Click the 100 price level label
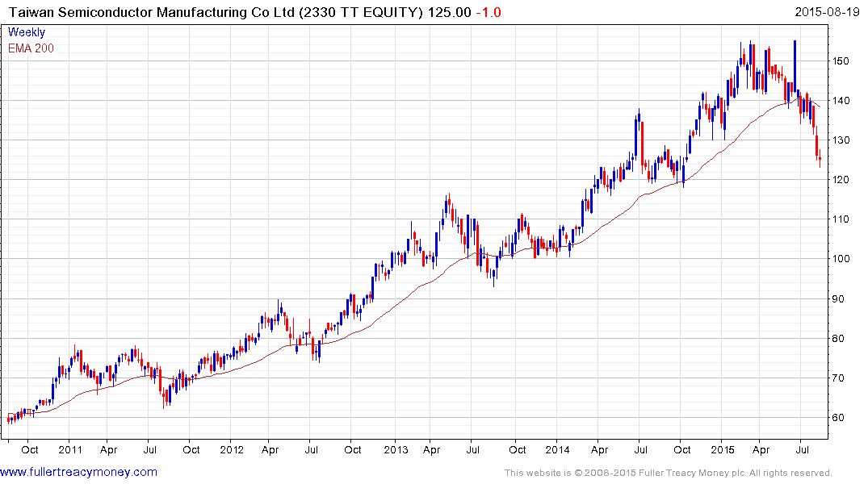 click(x=844, y=259)
